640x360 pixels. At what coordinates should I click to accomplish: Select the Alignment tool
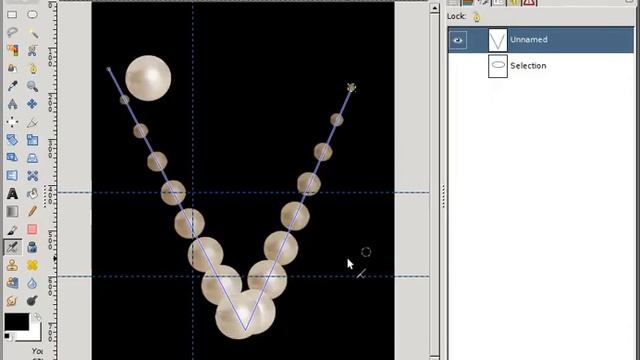coord(12,122)
